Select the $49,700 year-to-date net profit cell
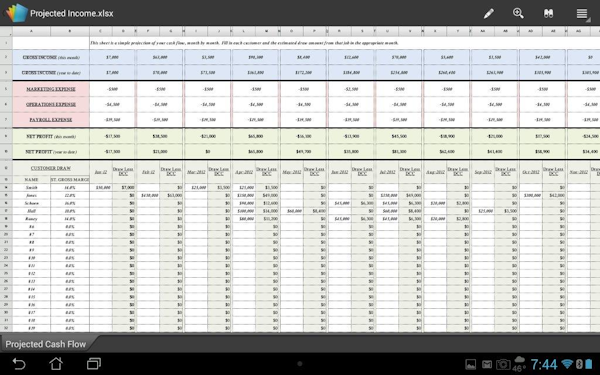This screenshot has width=600, height=375. [303, 152]
